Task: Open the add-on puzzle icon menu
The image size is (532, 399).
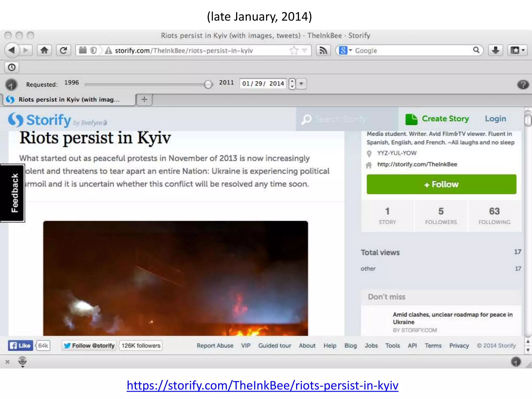Action: [x=517, y=50]
